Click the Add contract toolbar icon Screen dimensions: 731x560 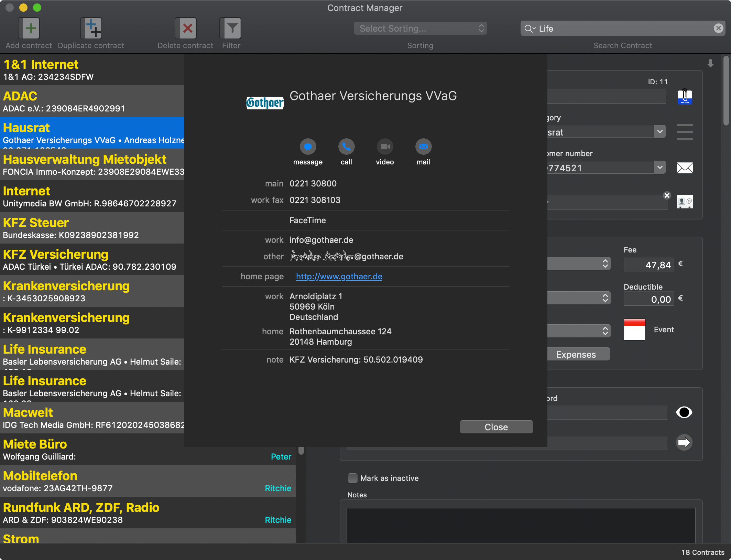(29, 28)
